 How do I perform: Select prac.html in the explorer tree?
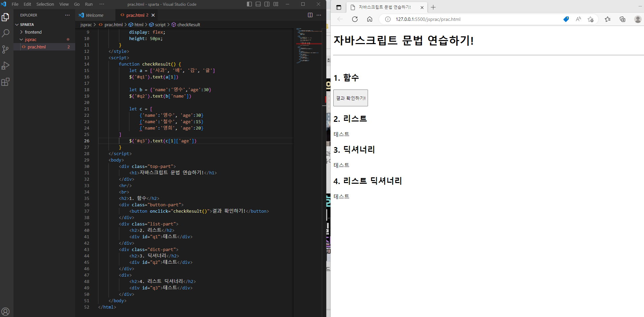click(44, 47)
